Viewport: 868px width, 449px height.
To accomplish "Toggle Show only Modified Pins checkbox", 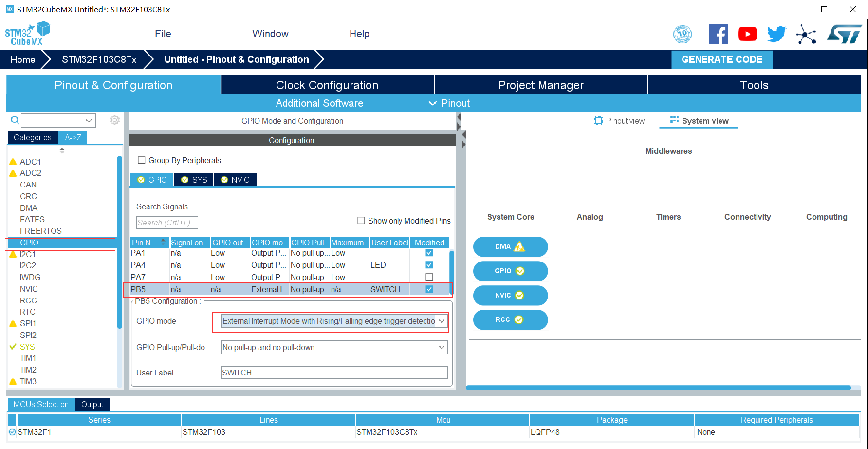I will coord(361,221).
